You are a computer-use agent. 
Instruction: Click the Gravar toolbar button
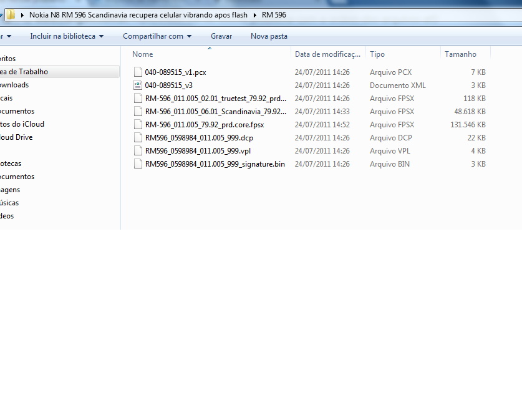tap(221, 36)
